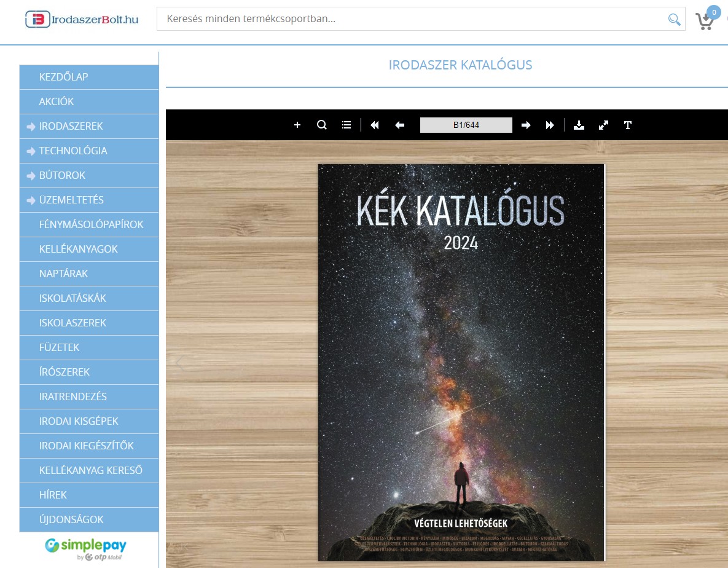Click the IRODASZER KATALÓGUS heading
Viewport: 728px width, 568px height.
point(461,65)
